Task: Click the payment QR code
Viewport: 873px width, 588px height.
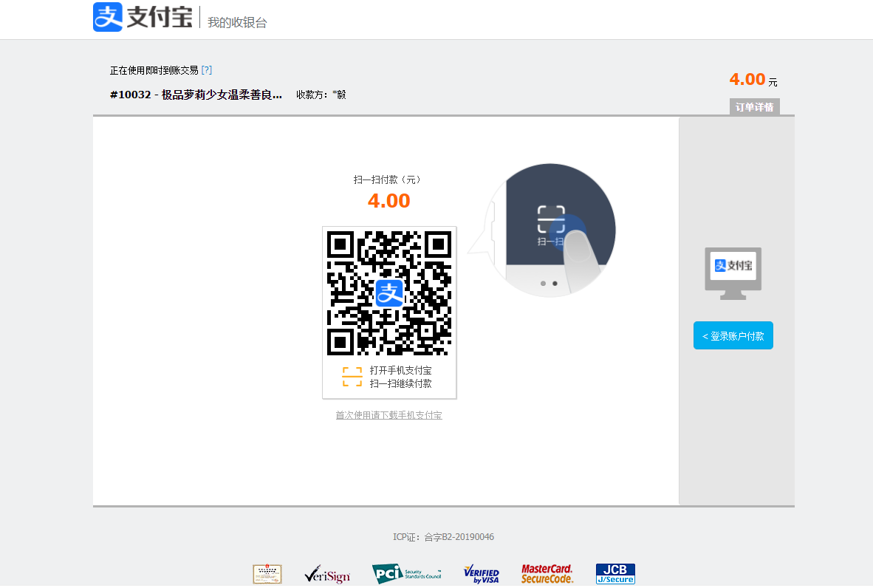Action: (x=389, y=293)
